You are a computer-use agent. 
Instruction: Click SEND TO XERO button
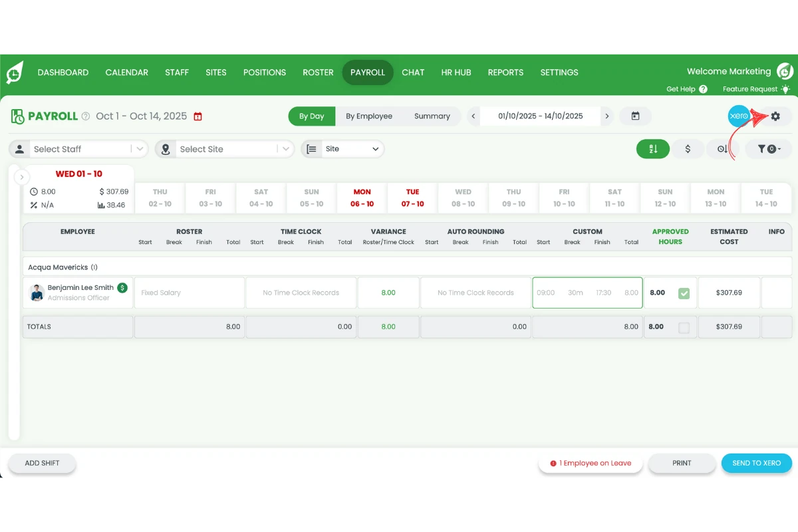coord(757,463)
